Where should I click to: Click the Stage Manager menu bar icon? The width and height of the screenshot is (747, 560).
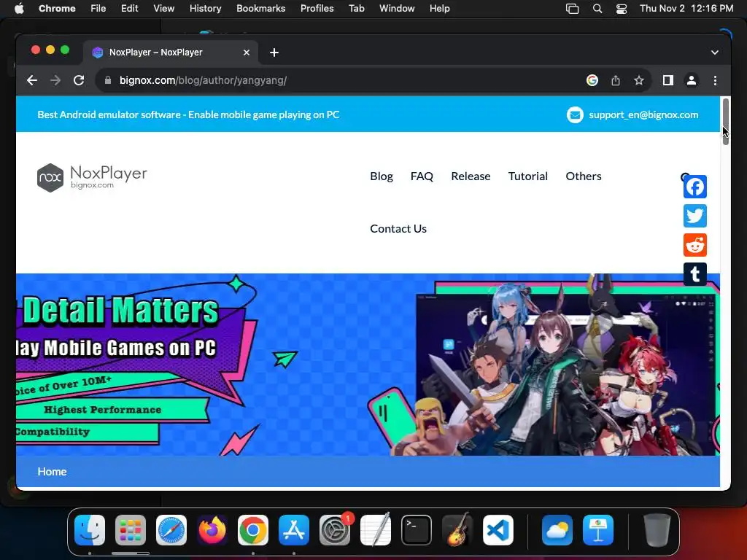point(572,9)
